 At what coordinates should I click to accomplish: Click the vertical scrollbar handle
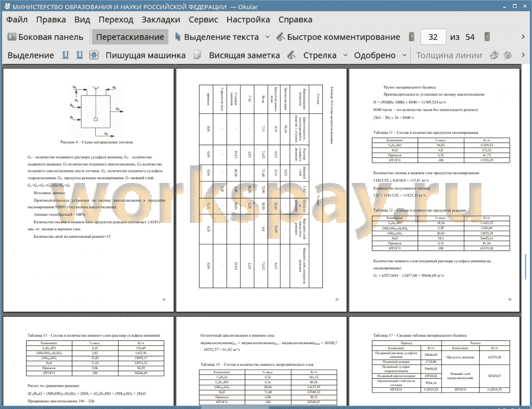526,267
